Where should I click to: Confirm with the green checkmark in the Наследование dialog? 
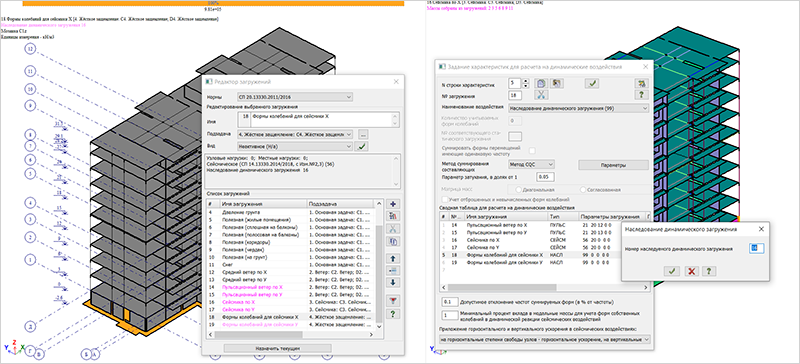[x=671, y=272]
